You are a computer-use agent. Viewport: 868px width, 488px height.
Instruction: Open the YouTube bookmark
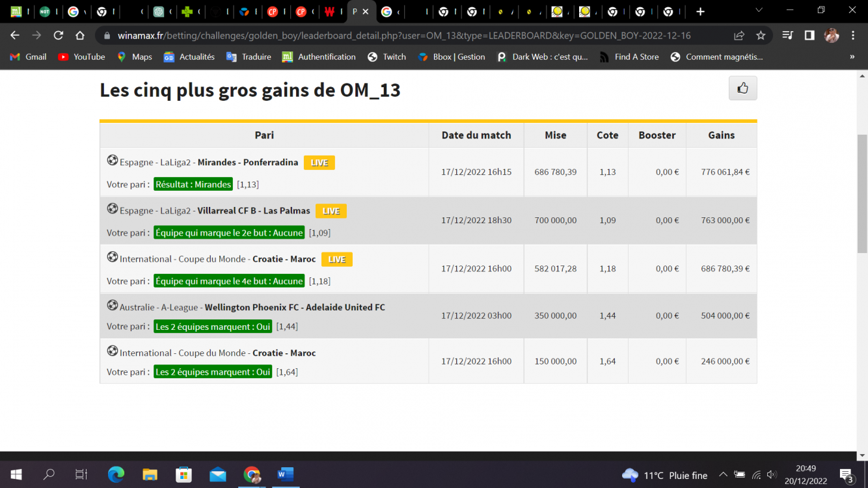point(81,57)
